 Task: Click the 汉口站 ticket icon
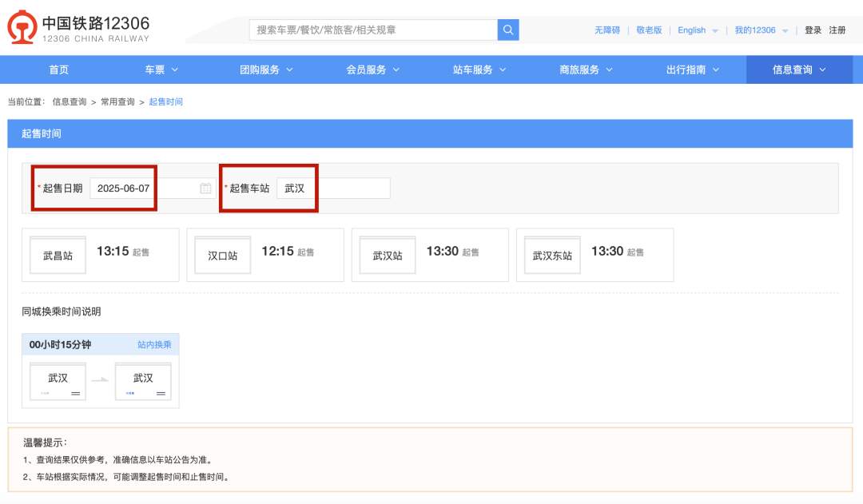[222, 255]
